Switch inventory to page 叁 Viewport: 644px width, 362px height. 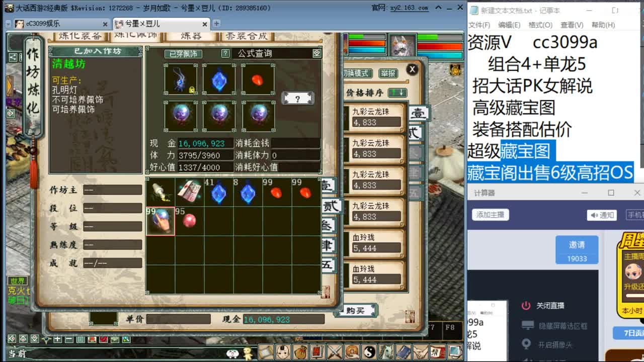click(x=330, y=226)
